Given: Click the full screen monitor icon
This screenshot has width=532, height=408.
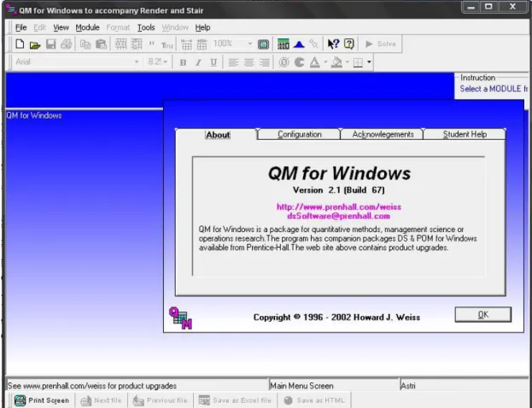Looking at the screenshot, I should tap(263, 44).
